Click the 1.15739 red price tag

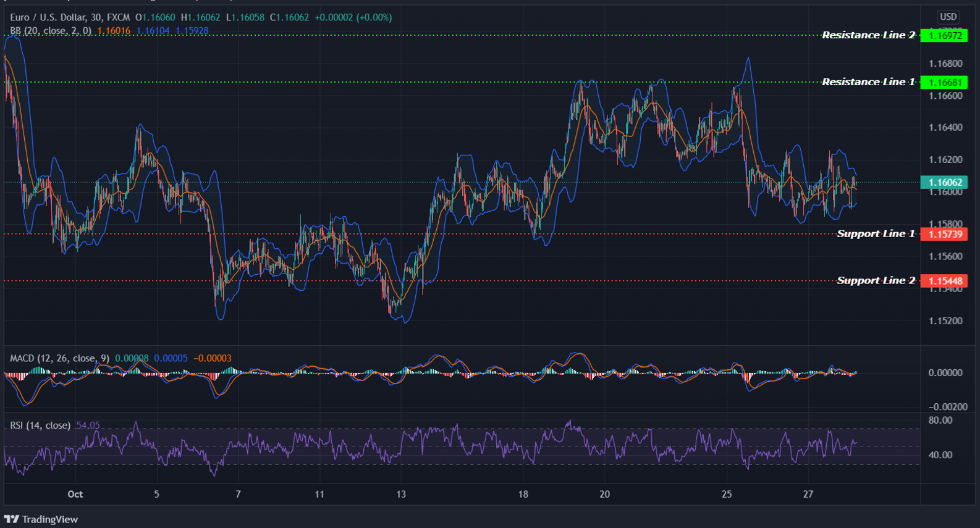click(x=944, y=234)
